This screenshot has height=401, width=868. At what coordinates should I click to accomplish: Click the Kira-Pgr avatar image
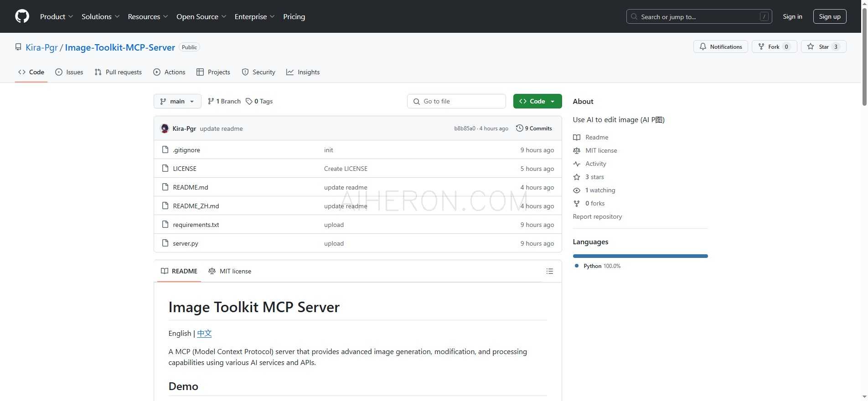pos(165,129)
